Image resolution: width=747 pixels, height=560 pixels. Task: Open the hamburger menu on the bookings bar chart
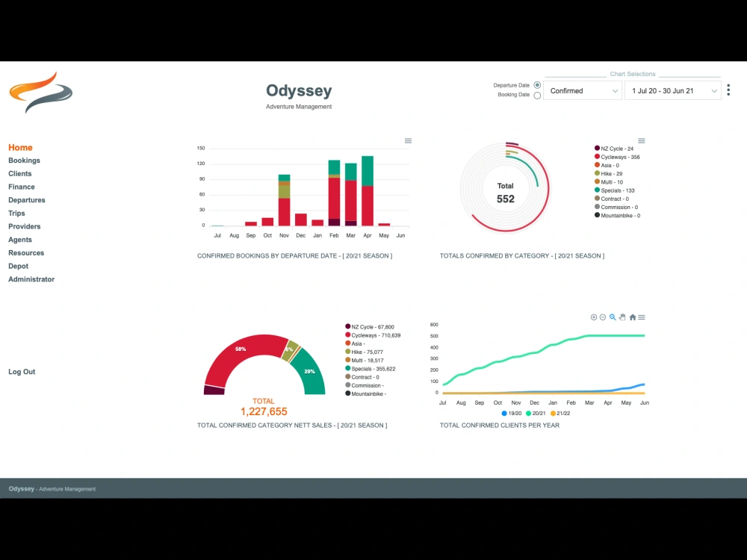pyautogui.click(x=408, y=140)
